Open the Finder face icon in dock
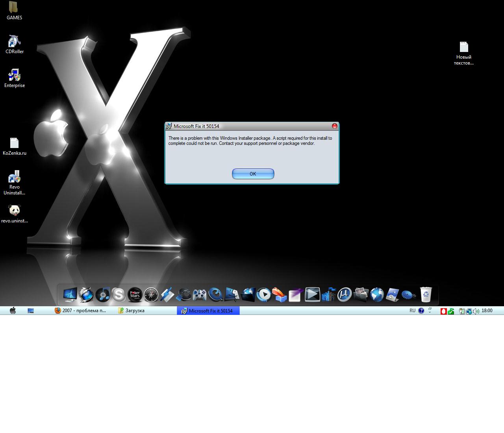The height and width of the screenshot is (433, 504). [x=232, y=294]
